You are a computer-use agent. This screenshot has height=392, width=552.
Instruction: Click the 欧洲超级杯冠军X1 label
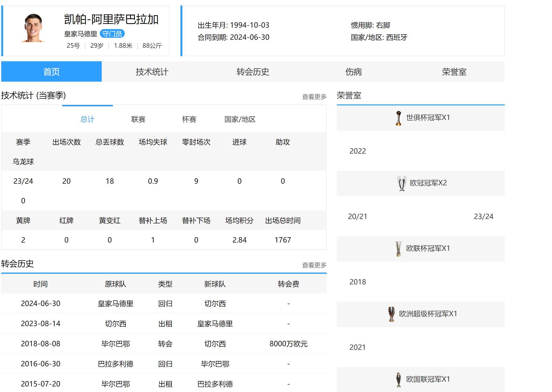[x=428, y=314]
